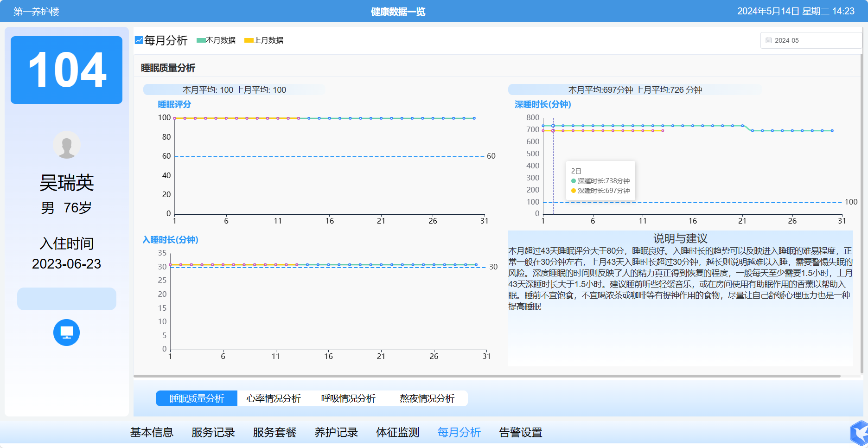Click the 入睡时长(分钟) chart title
This screenshot has width=868, height=448.
171,240
